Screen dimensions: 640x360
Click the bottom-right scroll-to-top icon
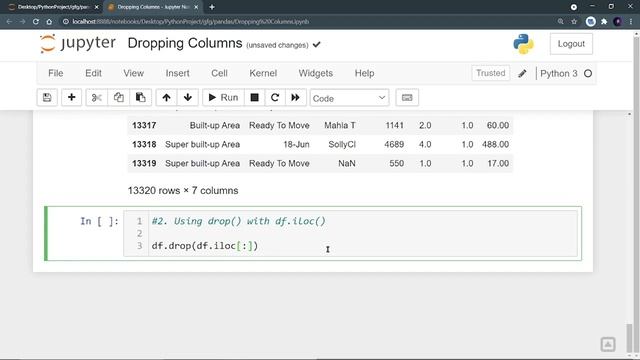coord(608,344)
